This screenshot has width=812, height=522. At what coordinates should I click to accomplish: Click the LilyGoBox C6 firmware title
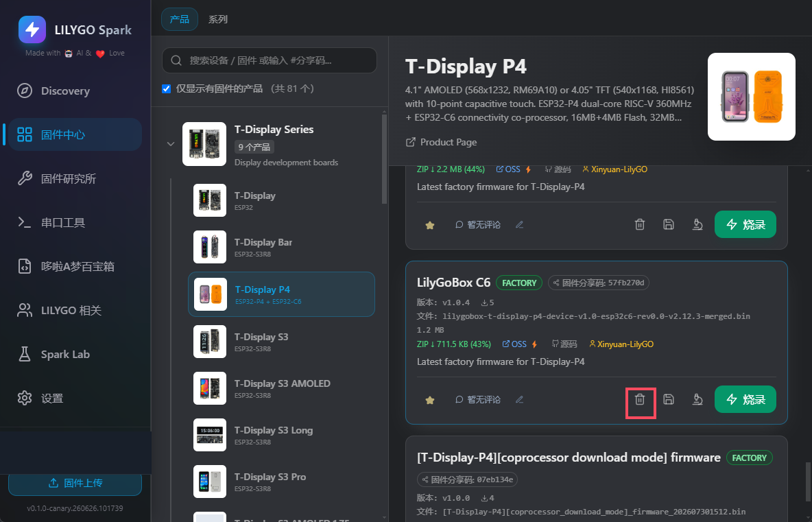tap(453, 283)
